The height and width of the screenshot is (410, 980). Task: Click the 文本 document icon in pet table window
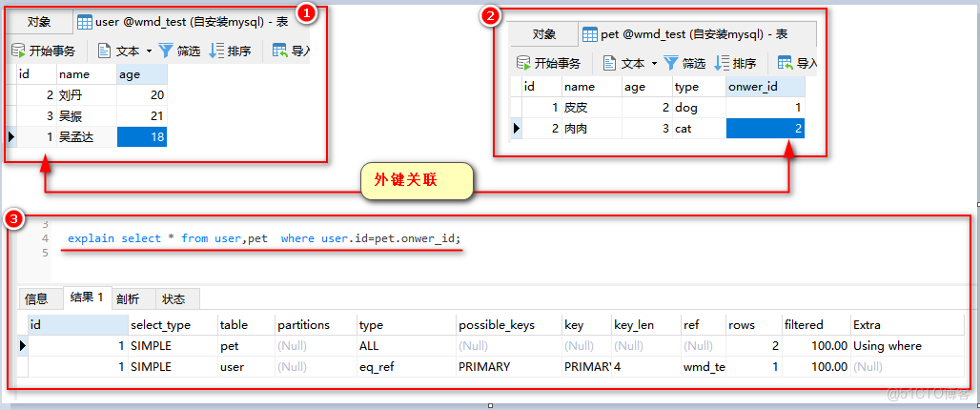[x=609, y=63]
